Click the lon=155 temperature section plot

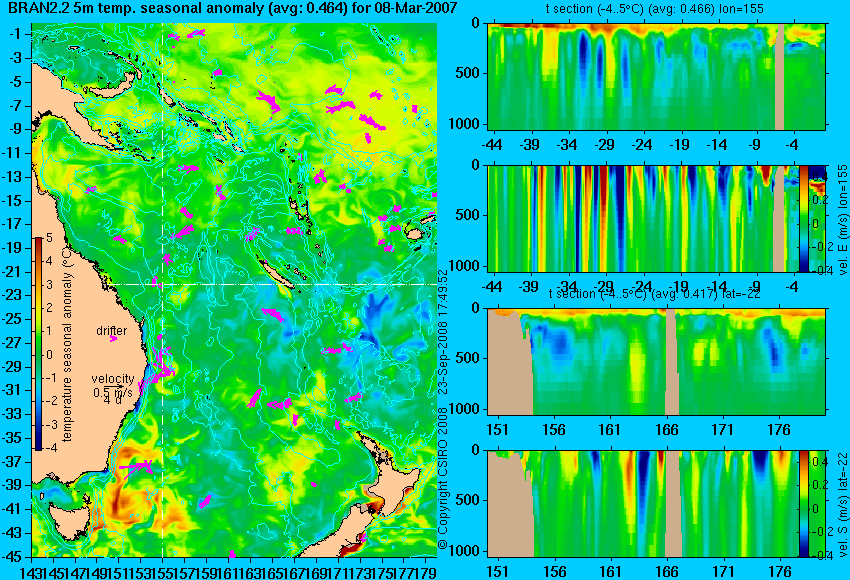(656, 76)
